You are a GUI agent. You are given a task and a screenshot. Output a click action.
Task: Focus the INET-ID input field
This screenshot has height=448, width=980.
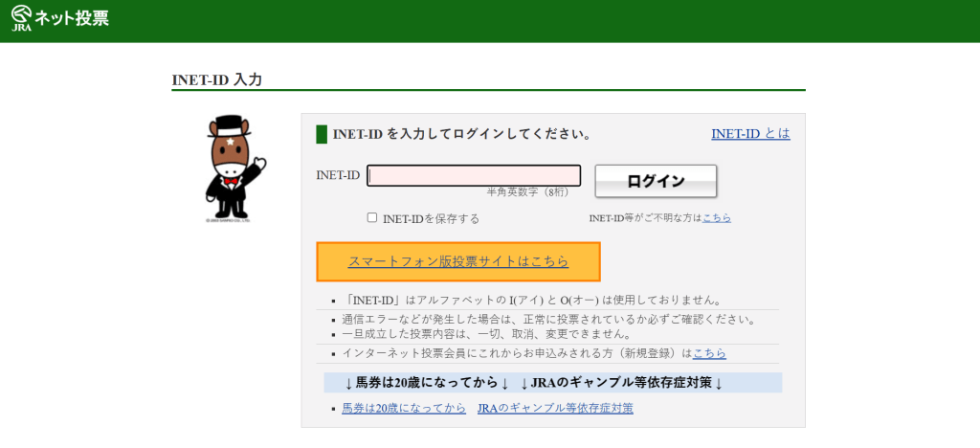click(474, 175)
